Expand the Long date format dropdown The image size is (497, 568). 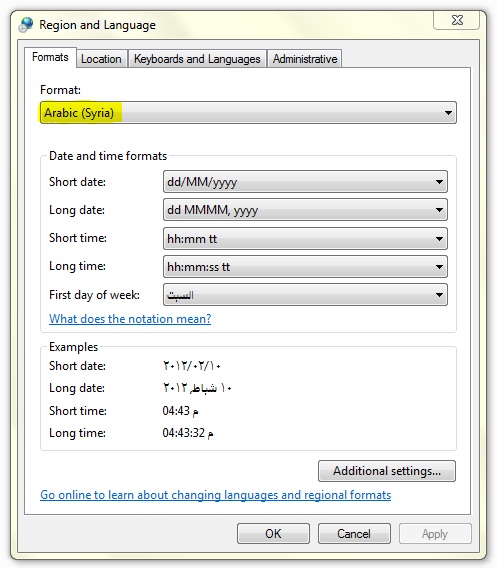point(305,210)
